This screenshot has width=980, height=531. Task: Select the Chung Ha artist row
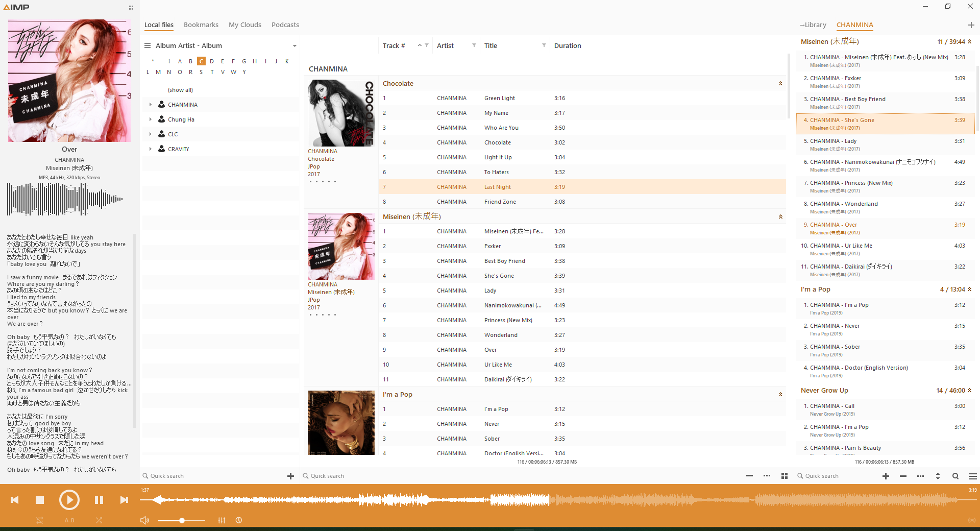point(221,119)
